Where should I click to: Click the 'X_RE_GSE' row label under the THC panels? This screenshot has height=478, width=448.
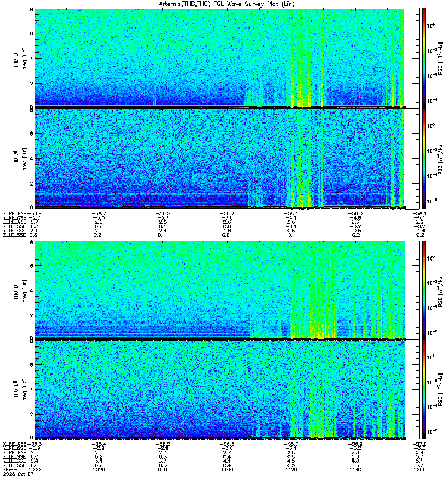pos(14,444)
